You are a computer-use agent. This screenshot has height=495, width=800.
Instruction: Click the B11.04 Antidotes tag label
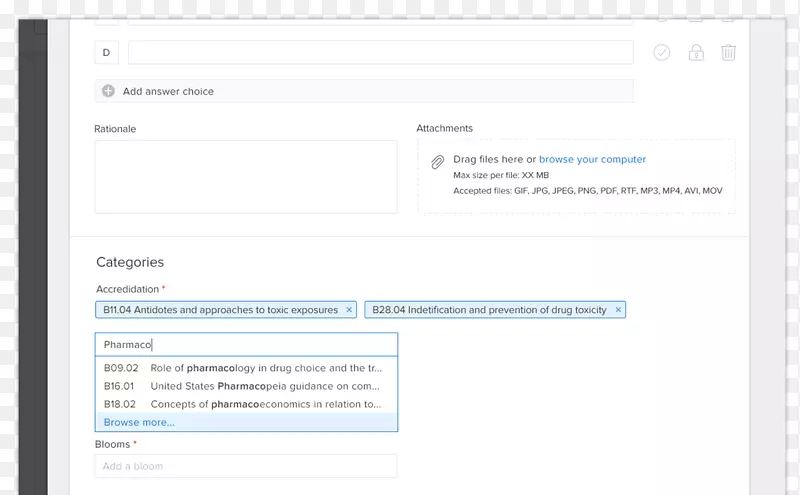220,310
